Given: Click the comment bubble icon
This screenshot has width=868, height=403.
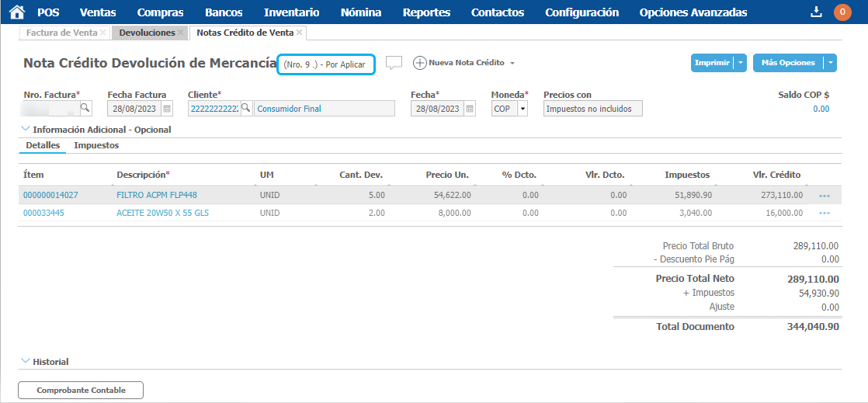Looking at the screenshot, I should (x=394, y=63).
